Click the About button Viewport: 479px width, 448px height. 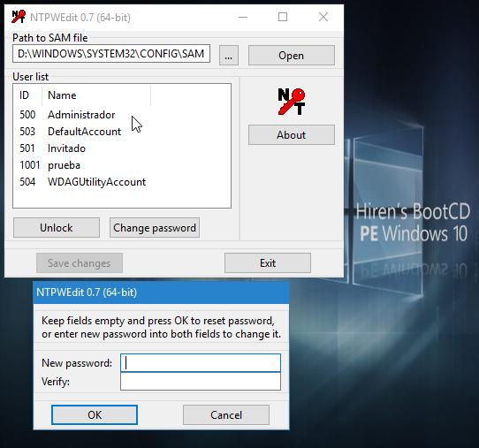pyautogui.click(x=292, y=134)
